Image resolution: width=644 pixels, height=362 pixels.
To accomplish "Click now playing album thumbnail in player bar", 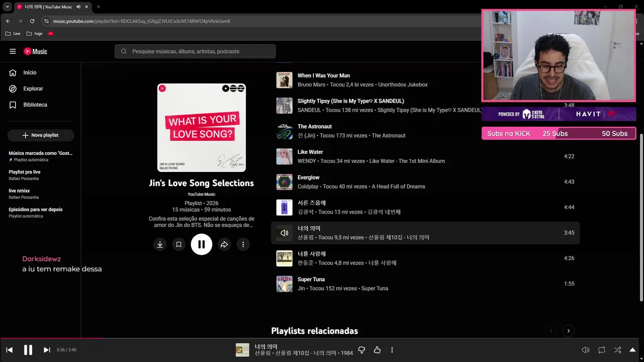I will pos(243,350).
